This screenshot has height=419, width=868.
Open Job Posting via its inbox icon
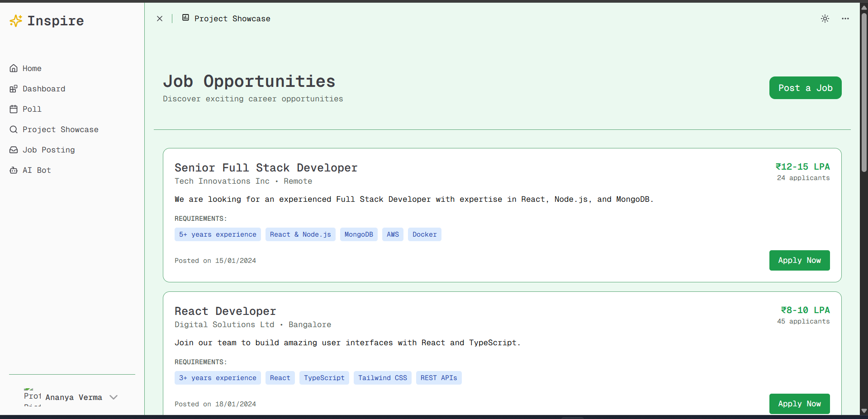13,150
